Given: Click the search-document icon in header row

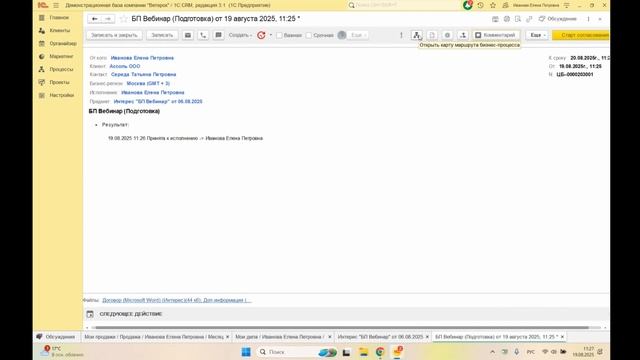Looking at the screenshot, I should (518, 19).
